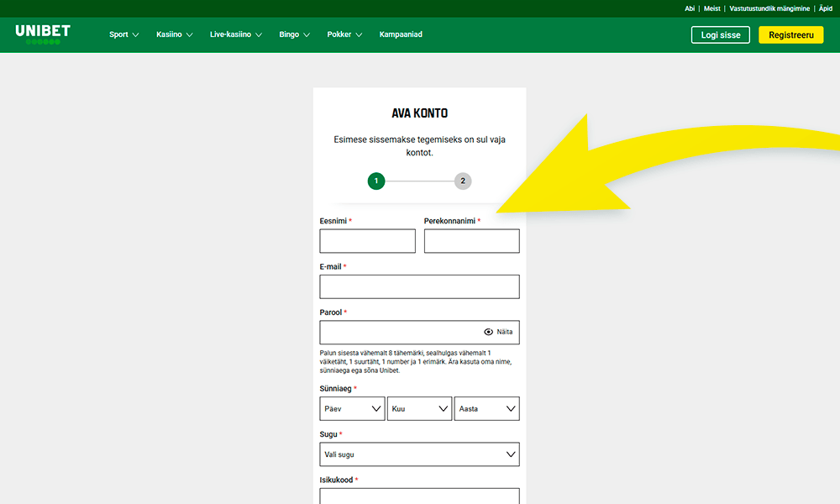This screenshot has width=840, height=504.
Task: Open the Bingo menu chevron
Action: point(309,34)
